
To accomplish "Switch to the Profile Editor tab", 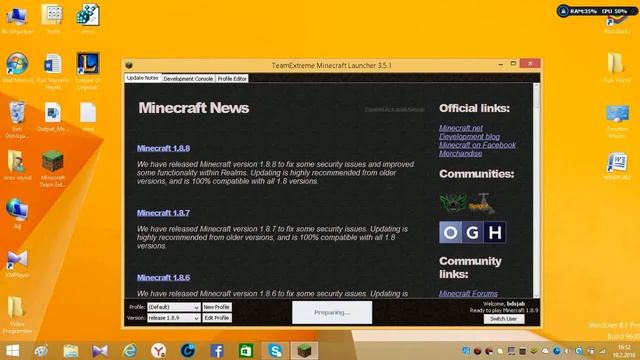I will coord(232,79).
